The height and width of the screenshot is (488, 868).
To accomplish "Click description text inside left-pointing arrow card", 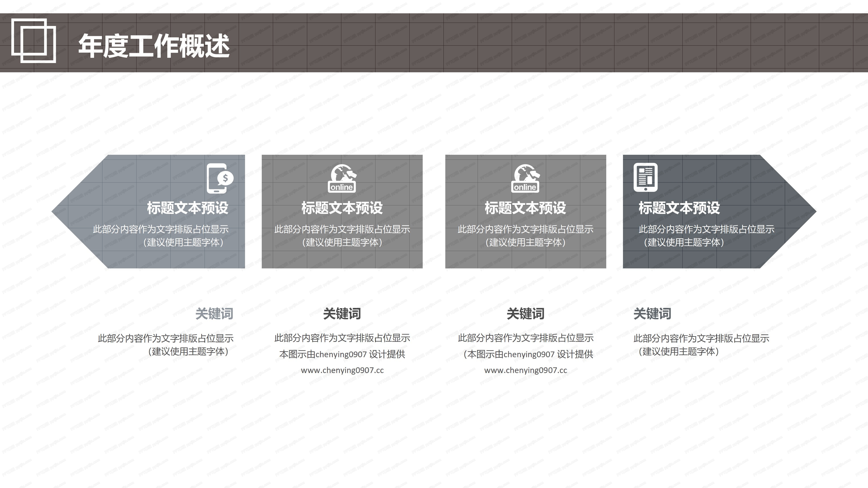I will [x=161, y=236].
